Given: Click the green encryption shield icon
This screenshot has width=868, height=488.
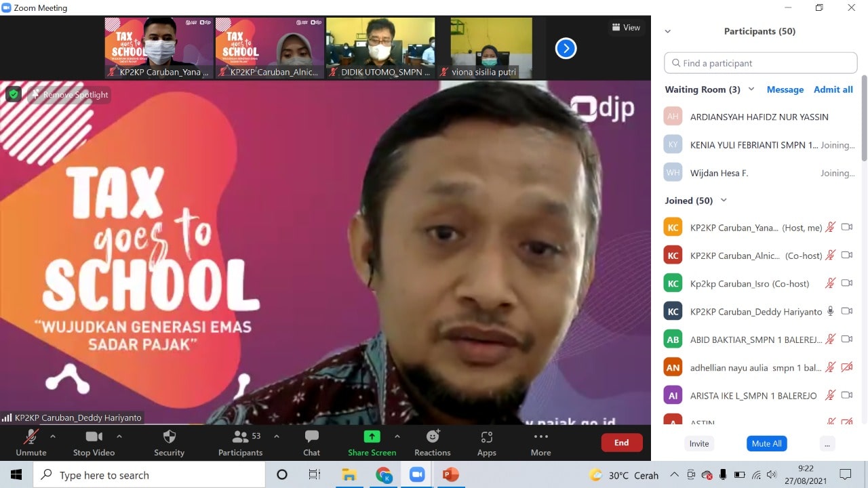Looking at the screenshot, I should (x=14, y=94).
